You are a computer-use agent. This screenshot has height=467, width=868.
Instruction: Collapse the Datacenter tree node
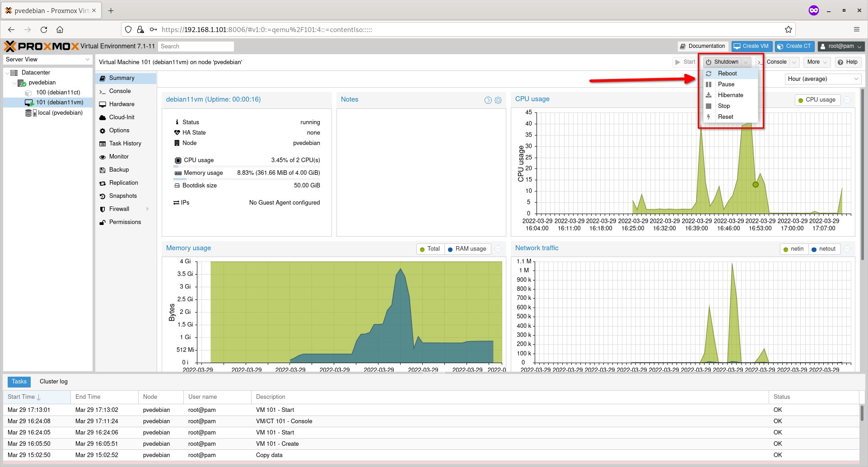pyautogui.click(x=7, y=73)
